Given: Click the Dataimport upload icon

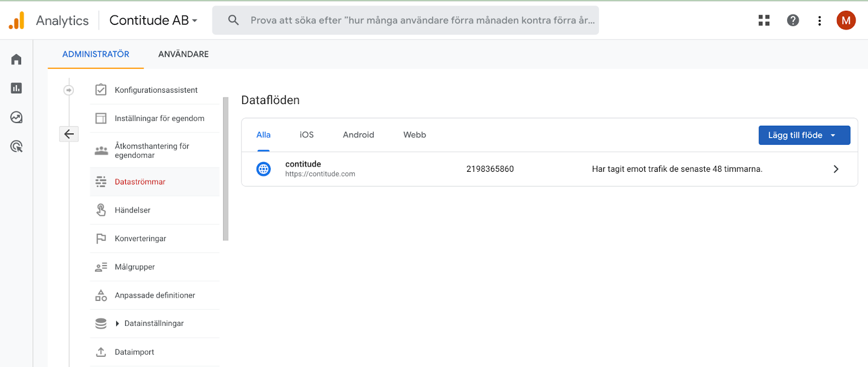Looking at the screenshot, I should [x=101, y=352].
